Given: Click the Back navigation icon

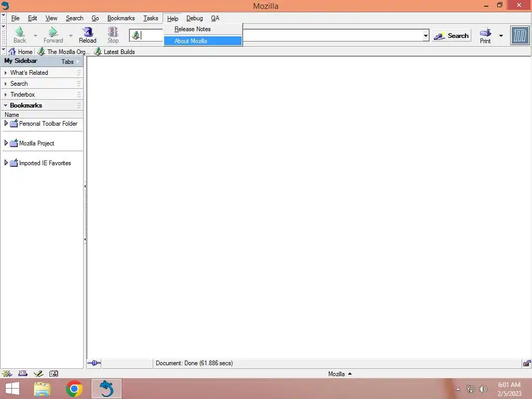Looking at the screenshot, I should [20, 32].
